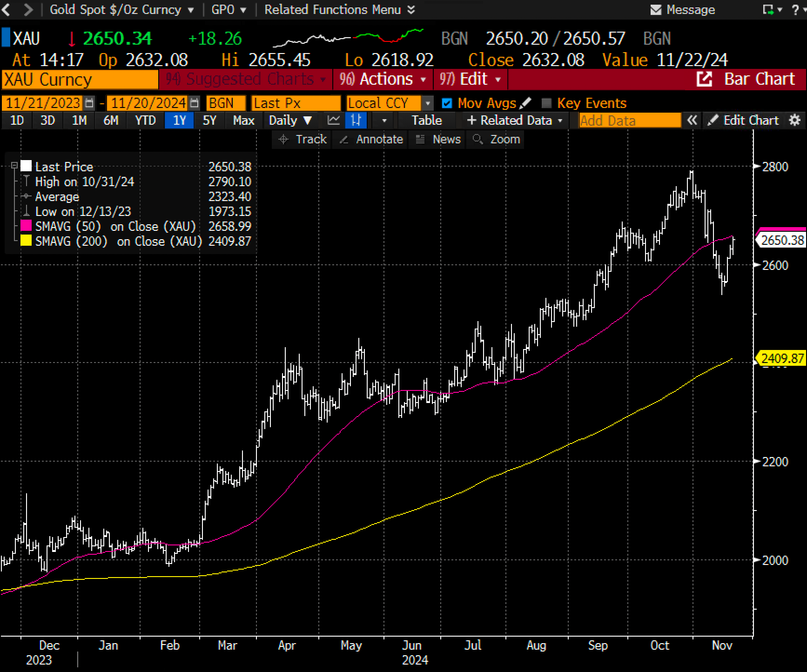Go back with the left arrow
The height and width of the screenshot is (672, 807).
(x=7, y=9)
